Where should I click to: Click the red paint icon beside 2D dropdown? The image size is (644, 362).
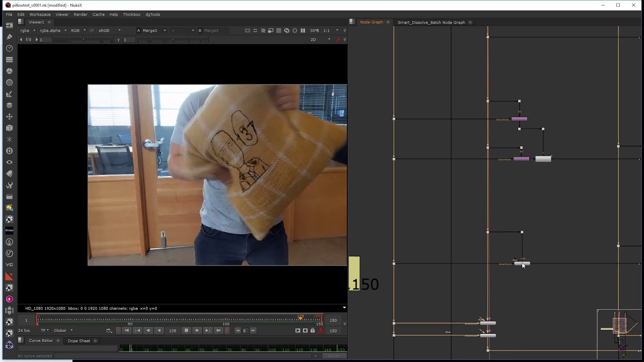(x=338, y=39)
